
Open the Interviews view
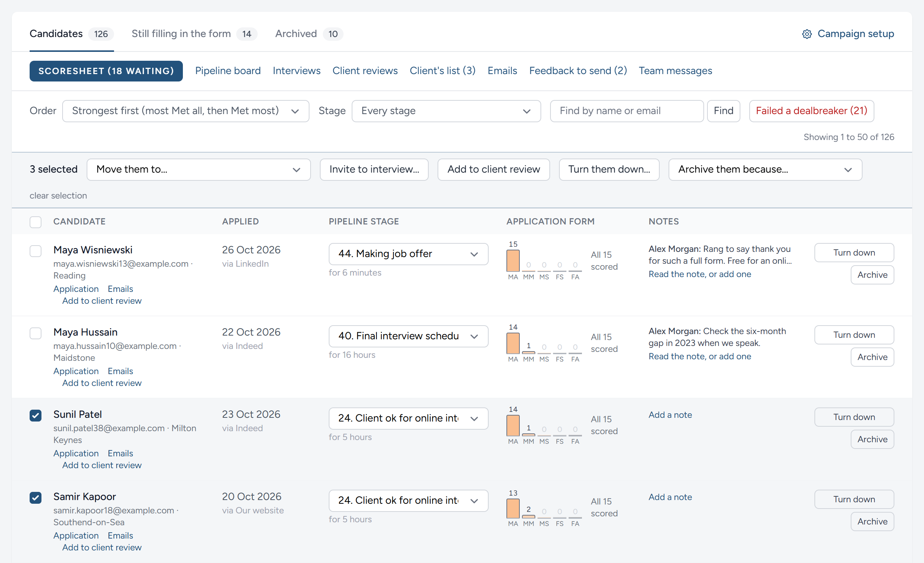click(296, 70)
